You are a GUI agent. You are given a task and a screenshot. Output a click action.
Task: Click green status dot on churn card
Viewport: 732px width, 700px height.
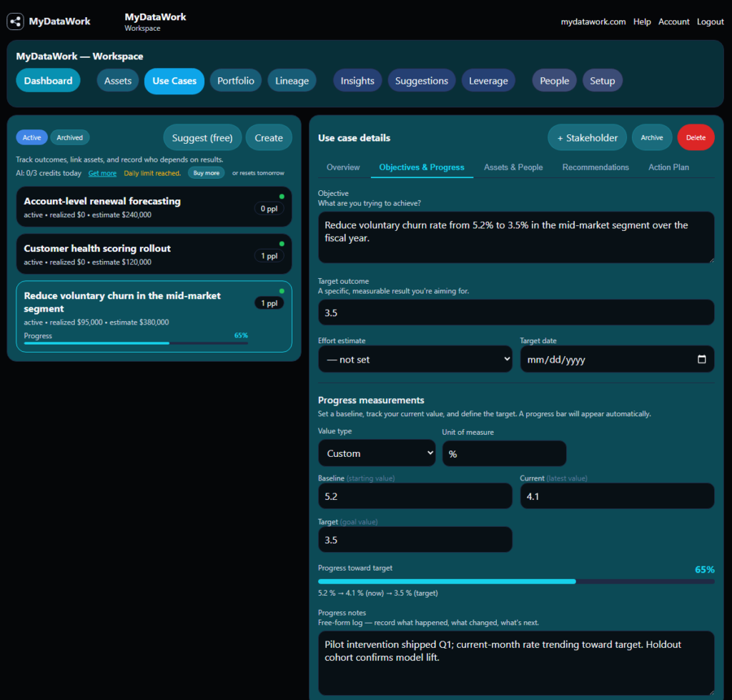pos(282,291)
